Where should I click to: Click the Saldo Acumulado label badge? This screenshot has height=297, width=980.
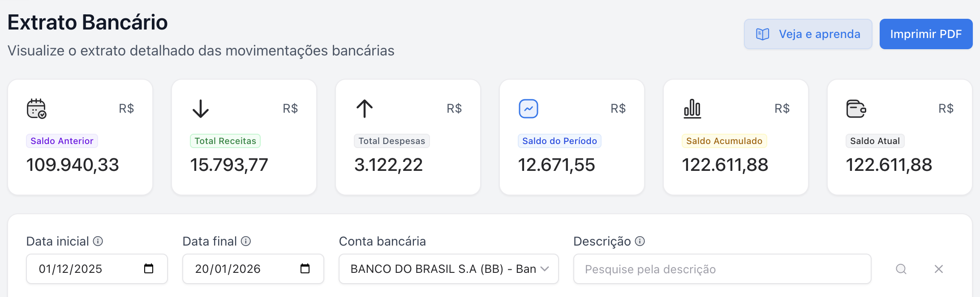pos(724,141)
